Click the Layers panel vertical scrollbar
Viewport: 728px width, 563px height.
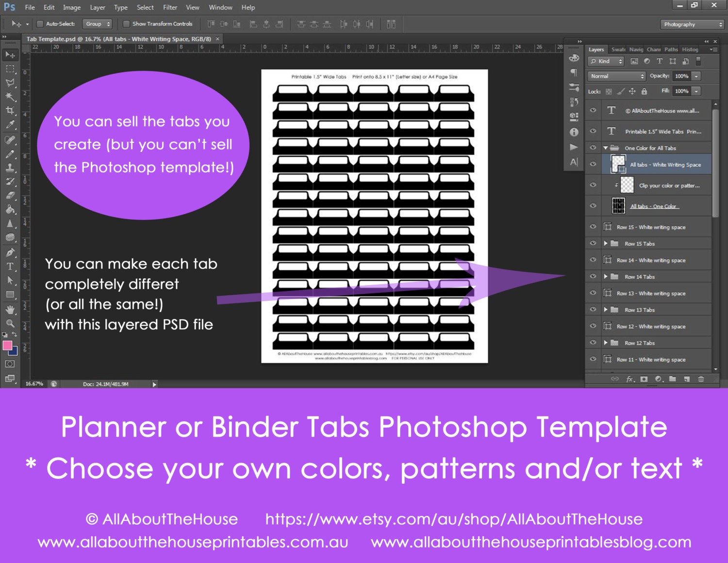[715, 163]
